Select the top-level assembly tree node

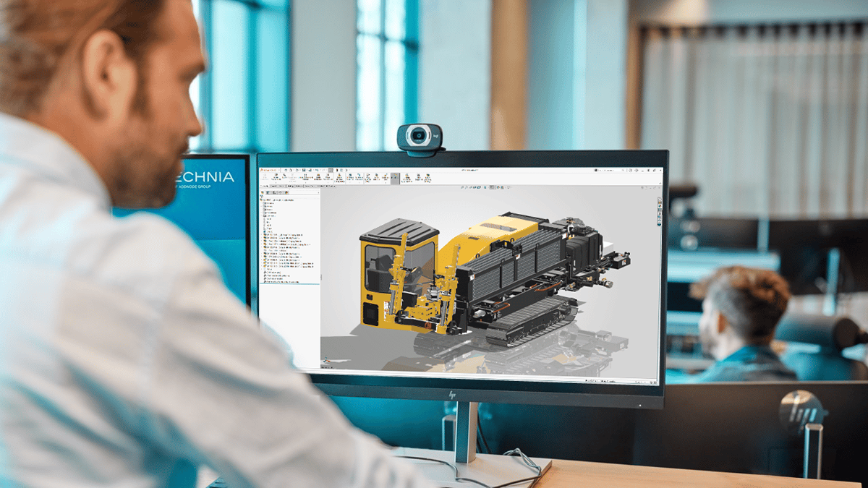coord(277,200)
